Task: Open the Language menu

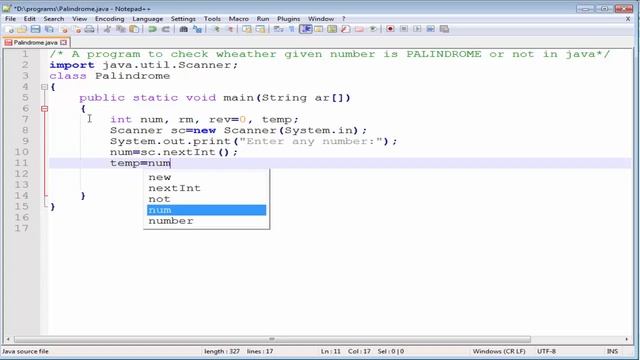Action: (x=148, y=19)
